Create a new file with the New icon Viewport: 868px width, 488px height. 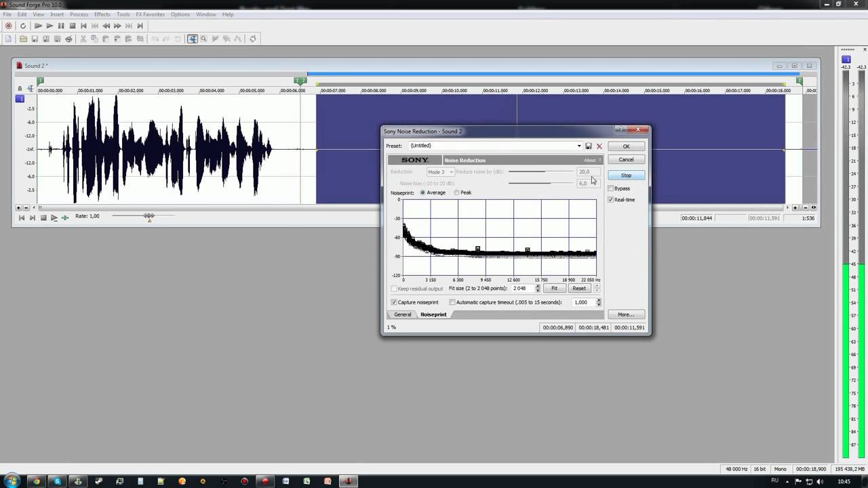pyautogui.click(x=9, y=39)
